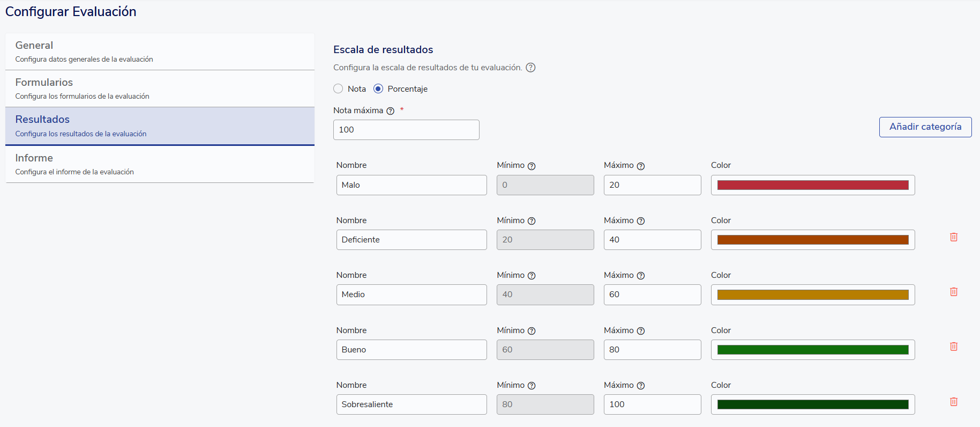Screen dimensions: 980x427
Task: Remove the Bueno category using trash icon
Action: click(954, 347)
